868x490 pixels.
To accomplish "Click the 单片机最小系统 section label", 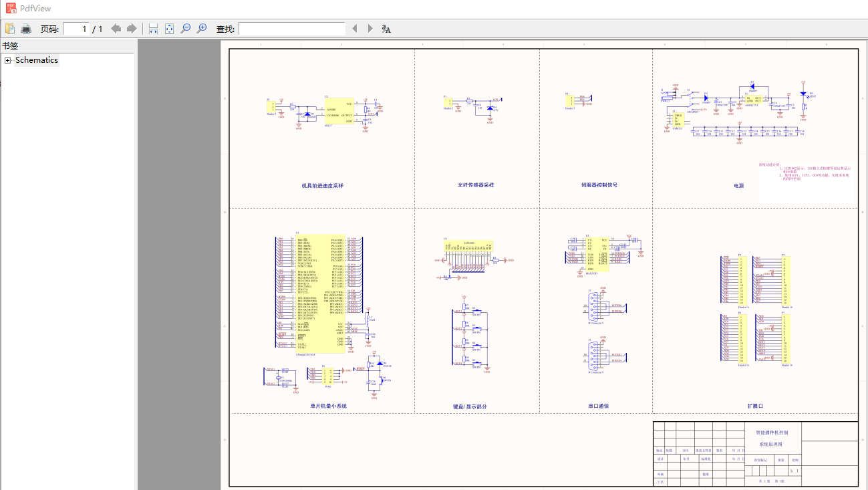I will point(329,406).
